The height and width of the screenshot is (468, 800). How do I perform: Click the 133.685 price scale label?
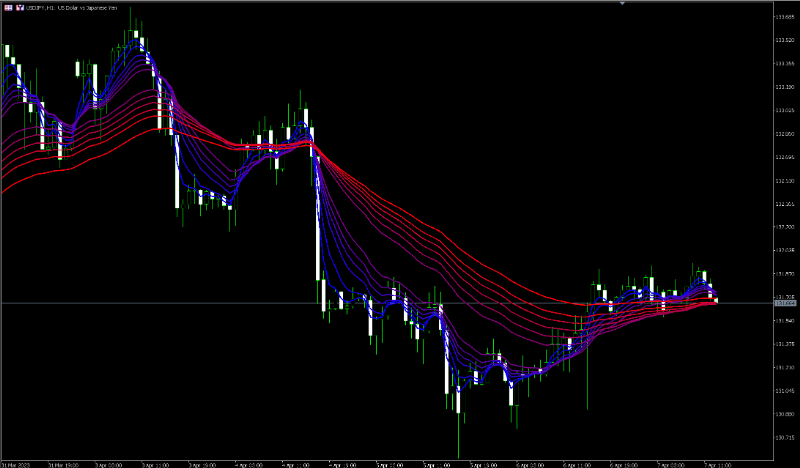click(785, 17)
